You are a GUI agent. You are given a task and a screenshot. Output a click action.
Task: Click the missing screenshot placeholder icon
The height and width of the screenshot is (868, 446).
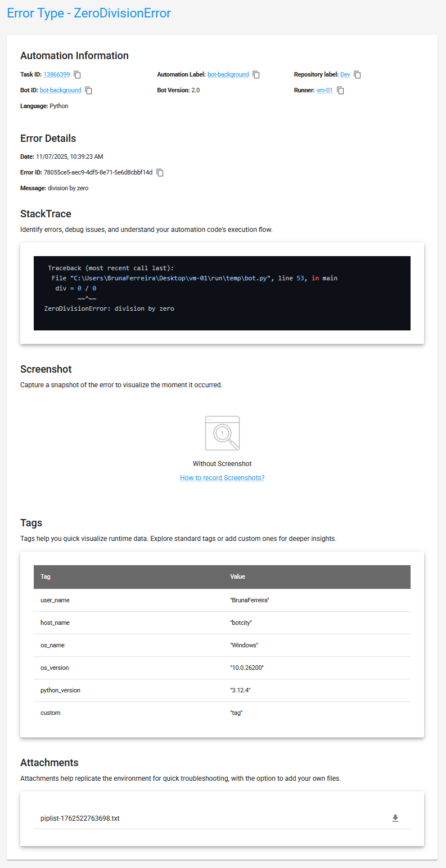click(222, 433)
